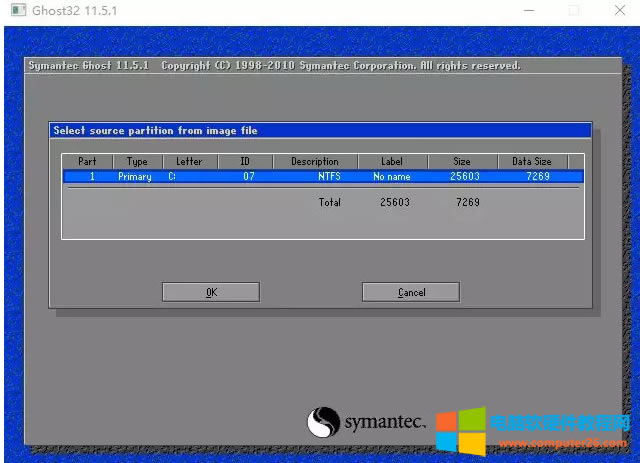Click the 'NTFS' description cell
This screenshot has width=640, height=463.
pyautogui.click(x=329, y=176)
